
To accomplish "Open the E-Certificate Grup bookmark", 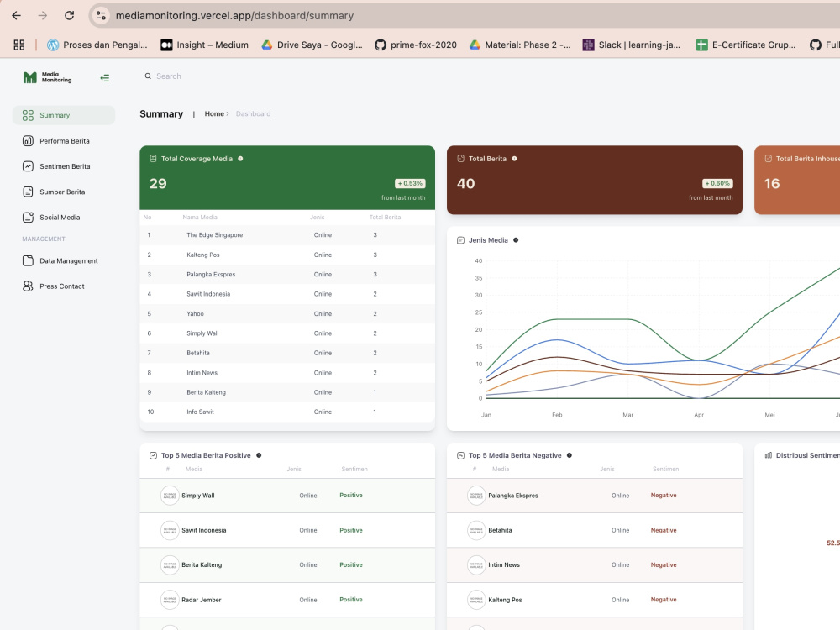I will (746, 45).
